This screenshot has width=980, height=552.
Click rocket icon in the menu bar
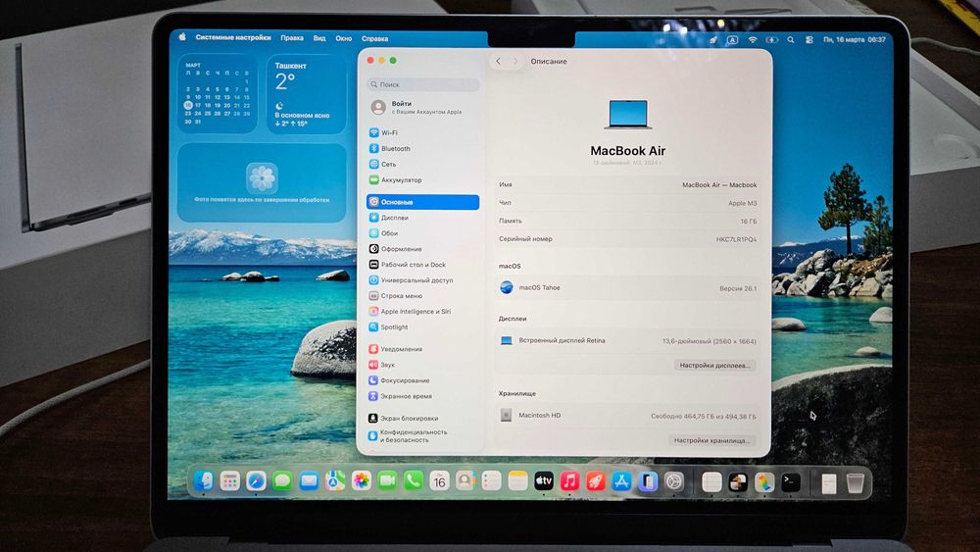(713, 39)
